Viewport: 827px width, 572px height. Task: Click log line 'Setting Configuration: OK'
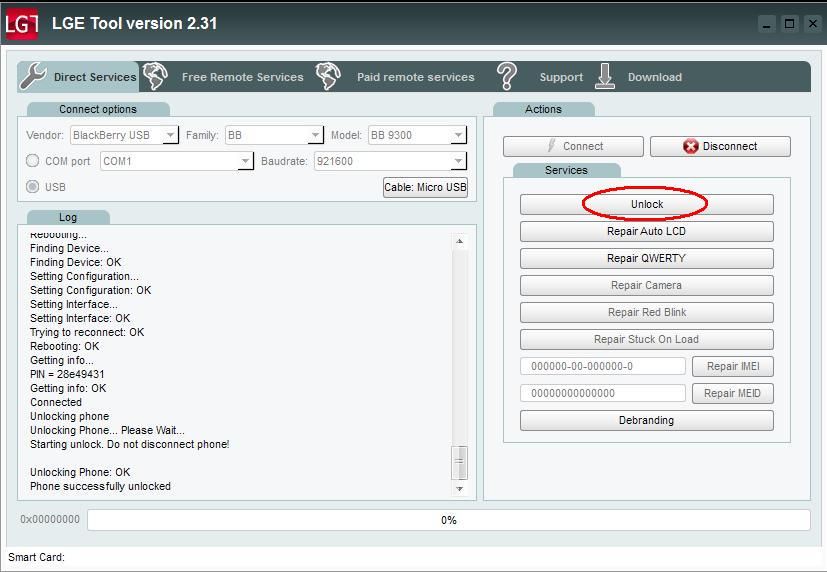pyautogui.click(x=90, y=290)
